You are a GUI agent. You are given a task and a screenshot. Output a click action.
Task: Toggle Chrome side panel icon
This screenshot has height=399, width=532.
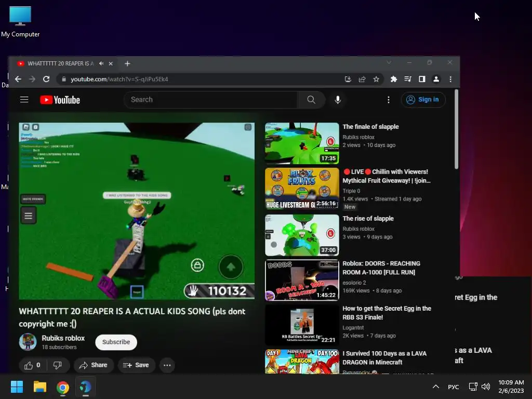click(422, 79)
